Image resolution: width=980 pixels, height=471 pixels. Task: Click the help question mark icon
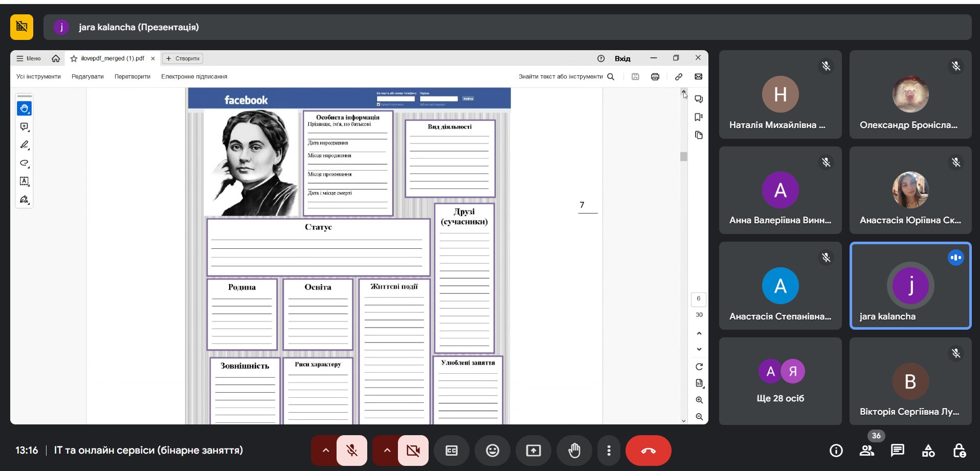601,58
